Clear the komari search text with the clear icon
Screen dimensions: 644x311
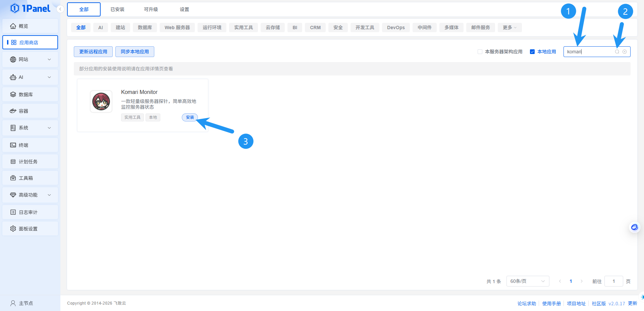coord(625,52)
